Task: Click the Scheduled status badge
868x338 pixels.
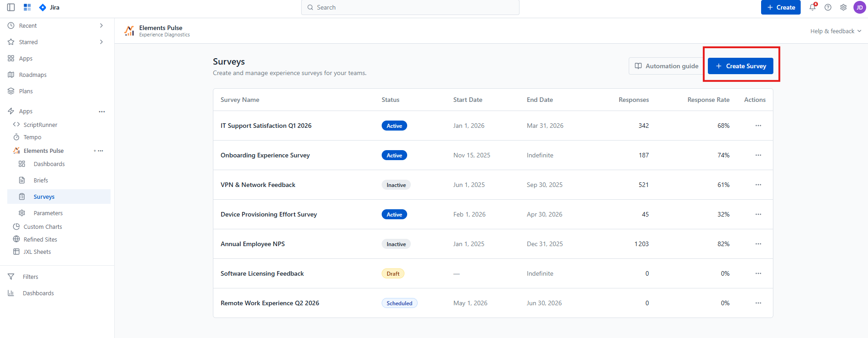Action: pos(399,303)
